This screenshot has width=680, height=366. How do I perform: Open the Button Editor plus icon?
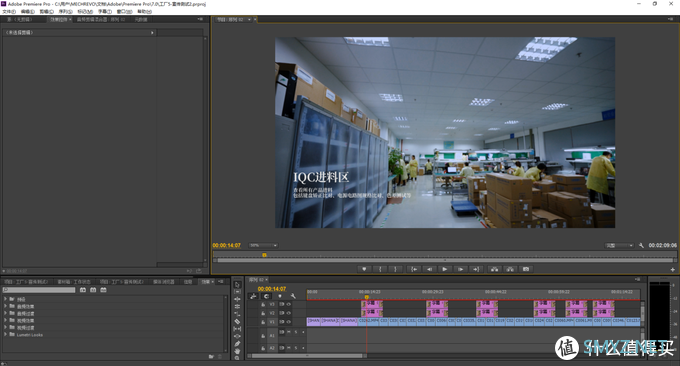tap(673, 270)
